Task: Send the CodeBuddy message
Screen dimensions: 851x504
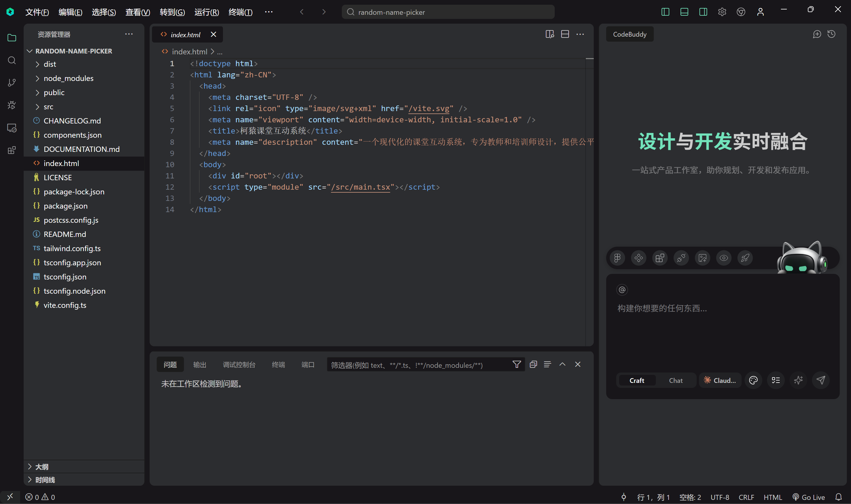Action: [x=821, y=380]
